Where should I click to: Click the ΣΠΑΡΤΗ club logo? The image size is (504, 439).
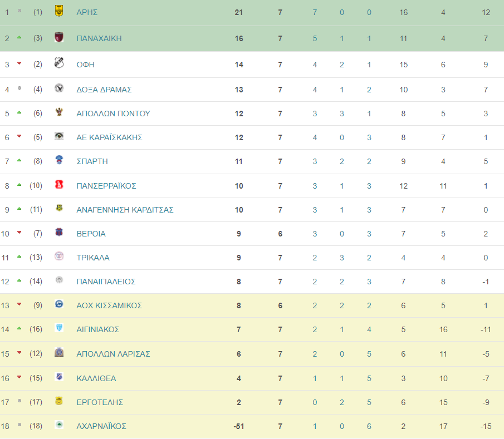[x=59, y=160]
